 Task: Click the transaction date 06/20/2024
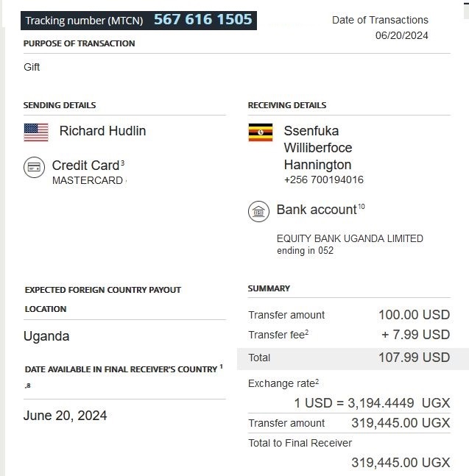[x=401, y=35]
